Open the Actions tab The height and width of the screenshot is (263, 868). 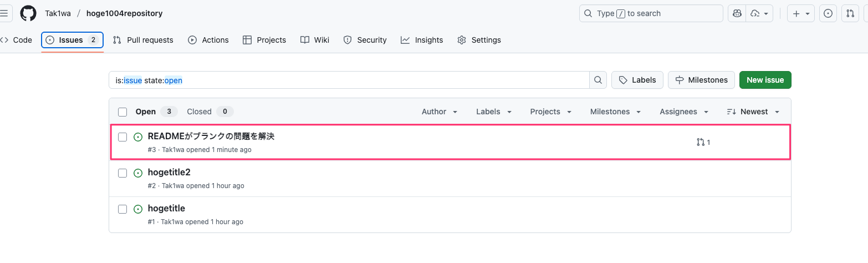[x=208, y=40]
